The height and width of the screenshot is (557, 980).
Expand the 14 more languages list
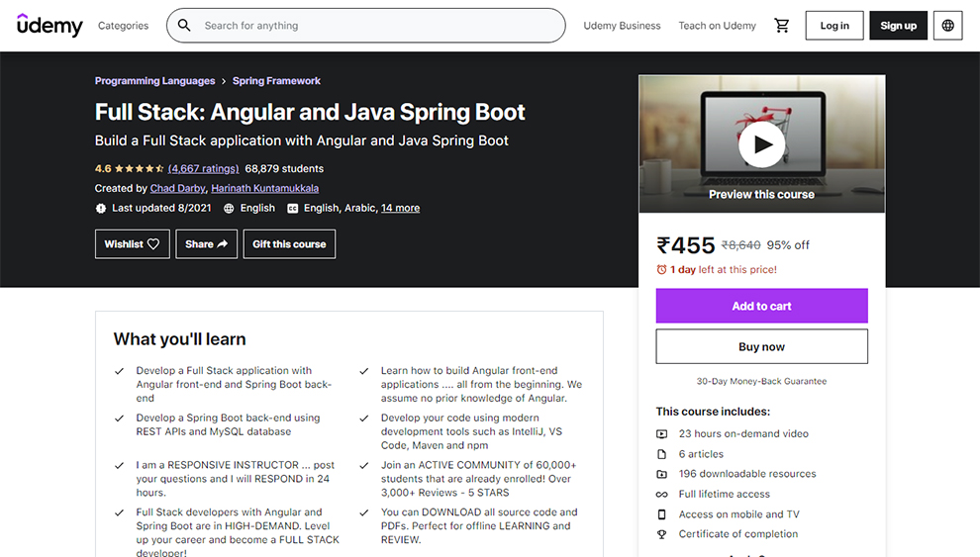(400, 209)
